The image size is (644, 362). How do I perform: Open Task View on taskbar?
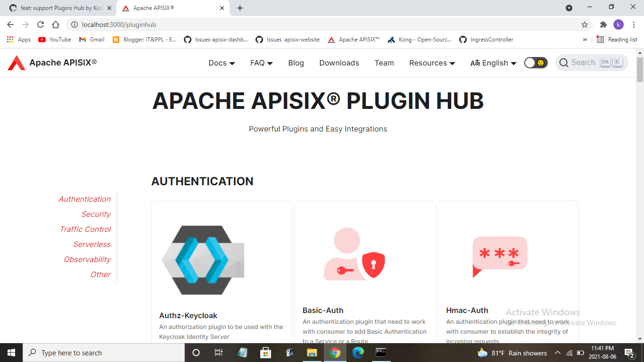click(219, 353)
